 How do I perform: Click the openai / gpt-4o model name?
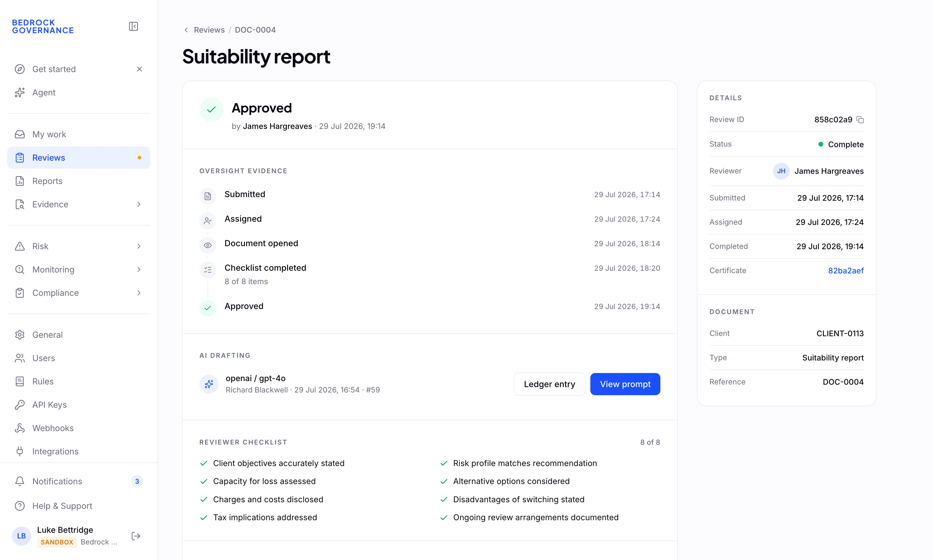click(x=256, y=378)
